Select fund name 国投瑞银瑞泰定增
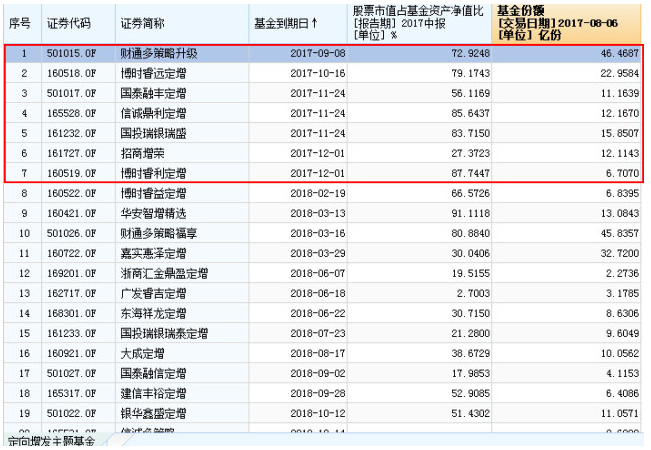Viewport: 651px width, 450px height. 164,333
